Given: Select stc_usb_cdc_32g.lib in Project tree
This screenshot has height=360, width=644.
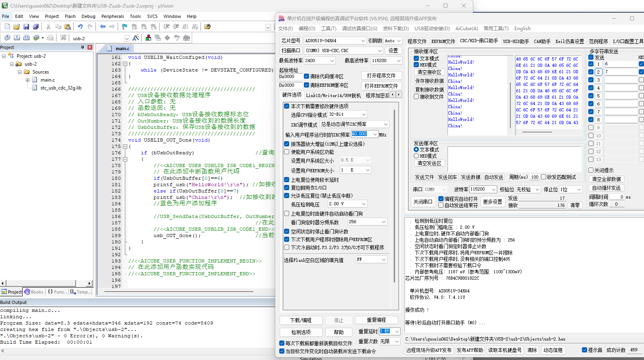Looking at the screenshot, I should [60, 88].
